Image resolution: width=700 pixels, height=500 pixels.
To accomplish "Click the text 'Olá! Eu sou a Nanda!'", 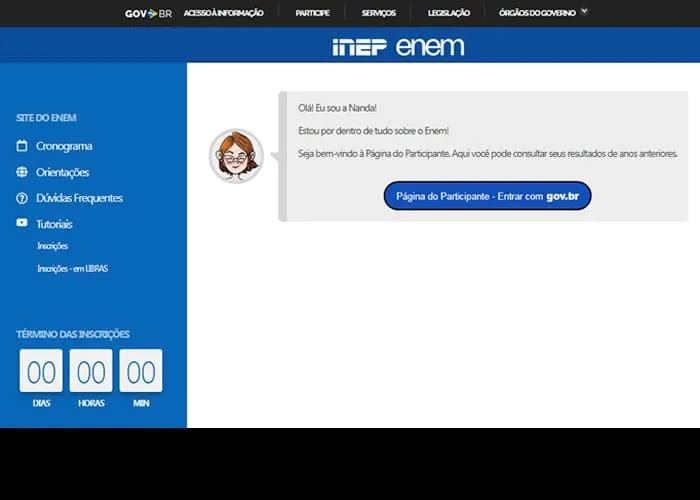I will pyautogui.click(x=338, y=108).
